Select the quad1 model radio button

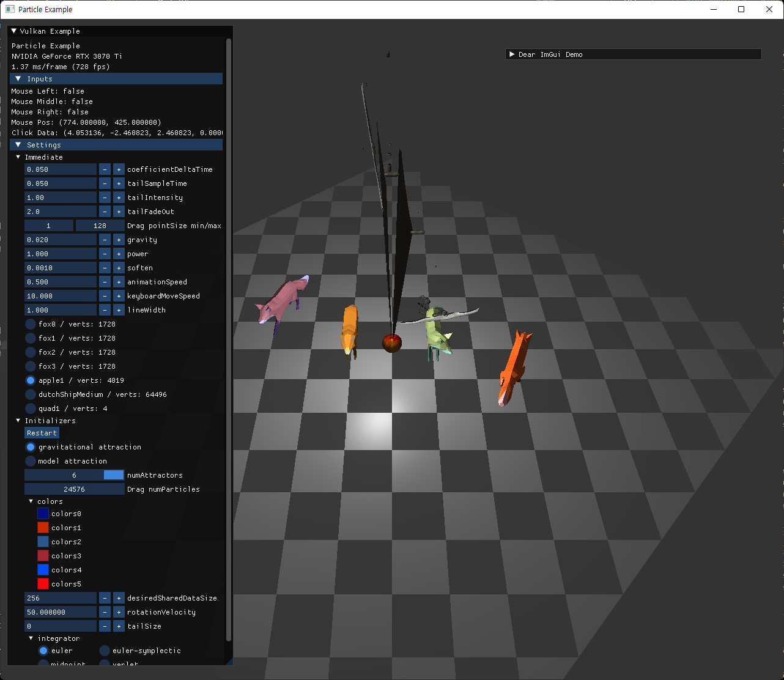[31, 408]
